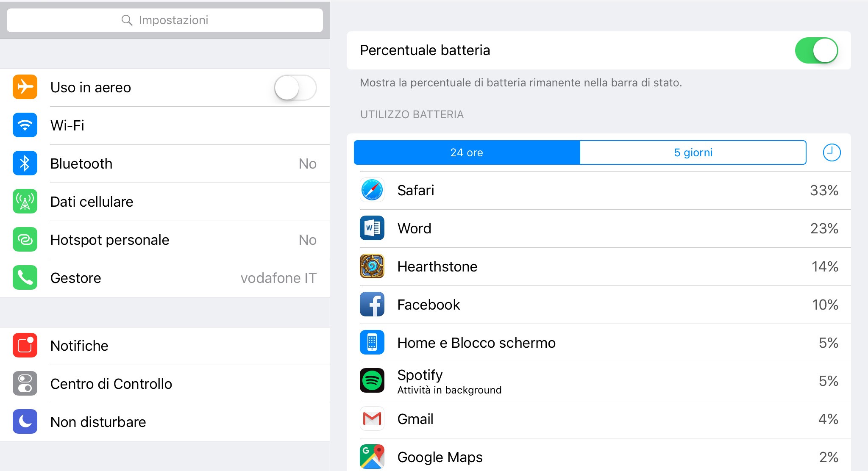Click the 23% Word value
The image size is (868, 471).
click(x=824, y=228)
